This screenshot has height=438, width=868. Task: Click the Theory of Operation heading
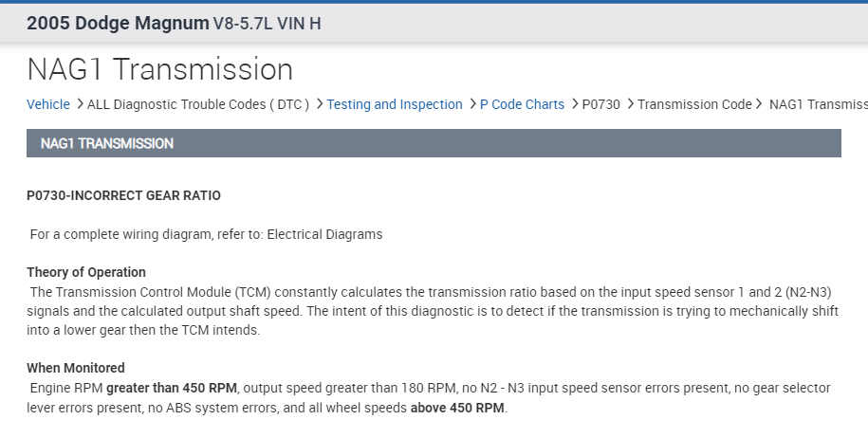click(86, 272)
